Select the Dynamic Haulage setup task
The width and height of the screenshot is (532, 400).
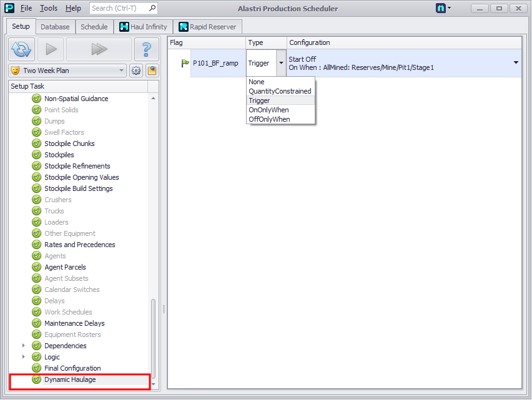tap(70, 379)
